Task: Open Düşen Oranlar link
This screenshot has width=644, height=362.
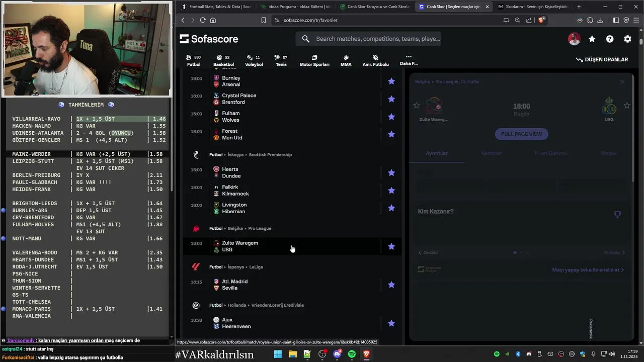Action: 602,59
